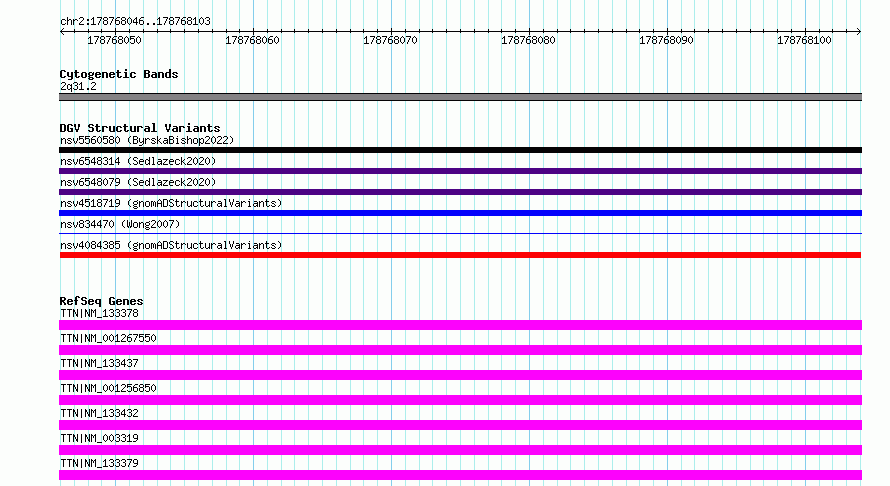
Task: Select the magenta TTN|NM_001267550 gene bar
Action: tap(460, 350)
